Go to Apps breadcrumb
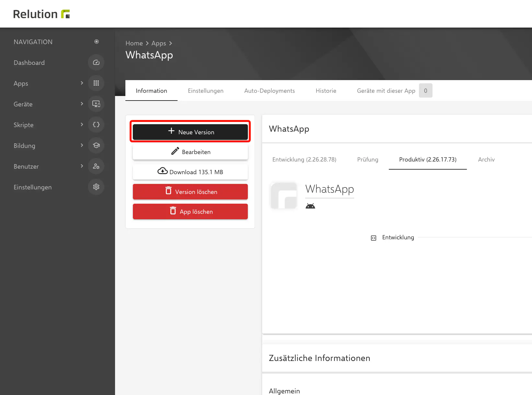The image size is (532, 395). pos(159,43)
